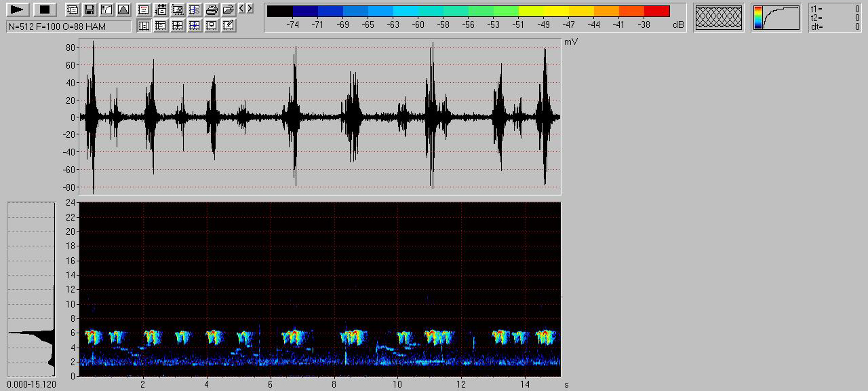Viewport: 868px width, 391px height.
Task: Click the cascaded windows icon
Action: coord(72,10)
